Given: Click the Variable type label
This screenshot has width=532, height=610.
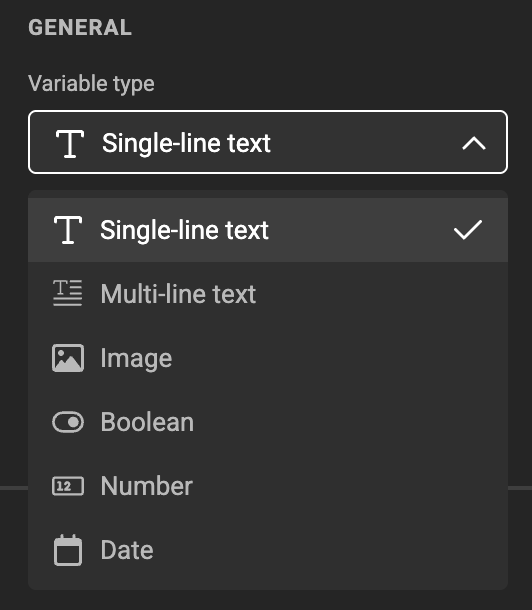Looking at the screenshot, I should [91, 84].
